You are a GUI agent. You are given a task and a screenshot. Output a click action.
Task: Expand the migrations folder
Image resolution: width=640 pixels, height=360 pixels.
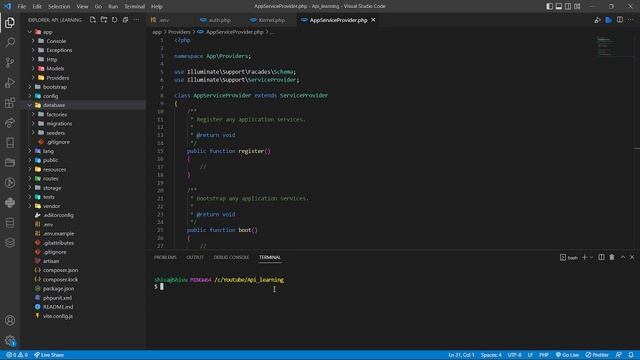coord(33,124)
